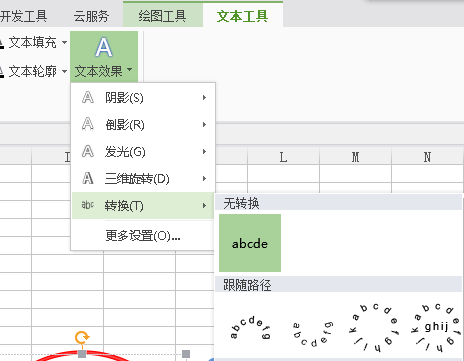This screenshot has width=464, height=361.
Task: Expand the 阴影 submenu arrow
Action: pyautogui.click(x=204, y=98)
